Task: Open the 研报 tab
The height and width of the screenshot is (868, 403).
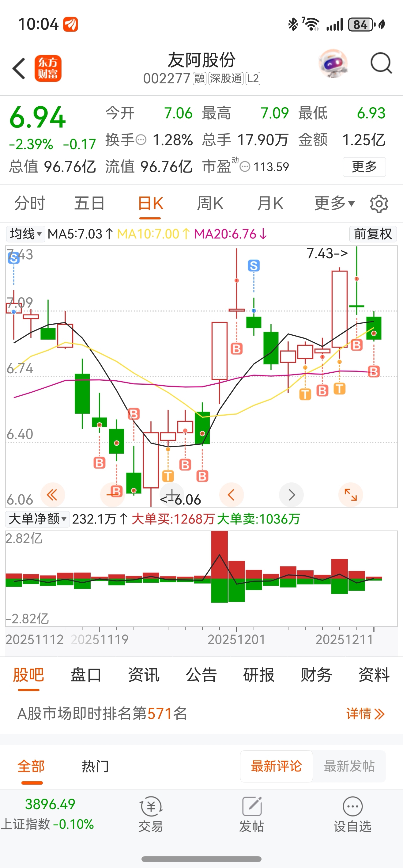Action: [x=259, y=675]
